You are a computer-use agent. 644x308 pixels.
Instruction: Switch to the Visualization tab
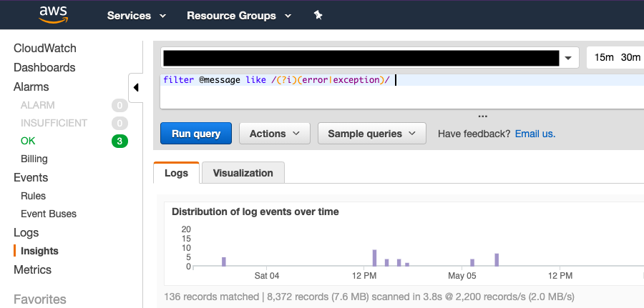pyautogui.click(x=243, y=173)
